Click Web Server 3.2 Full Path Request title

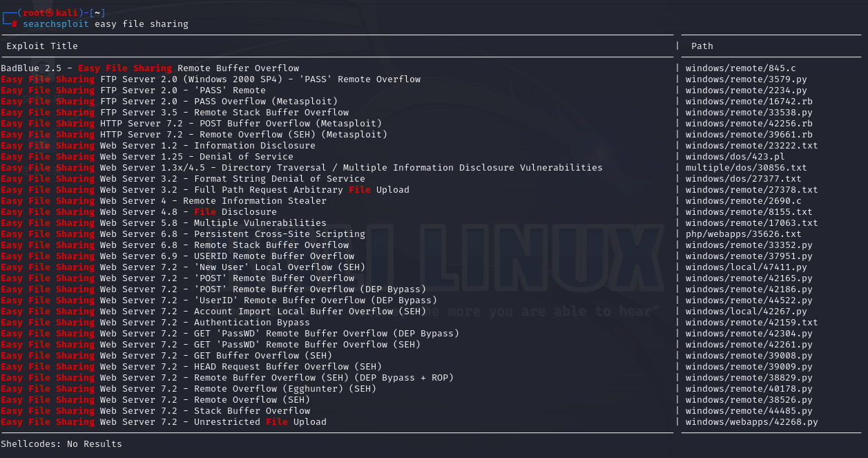[205, 190]
